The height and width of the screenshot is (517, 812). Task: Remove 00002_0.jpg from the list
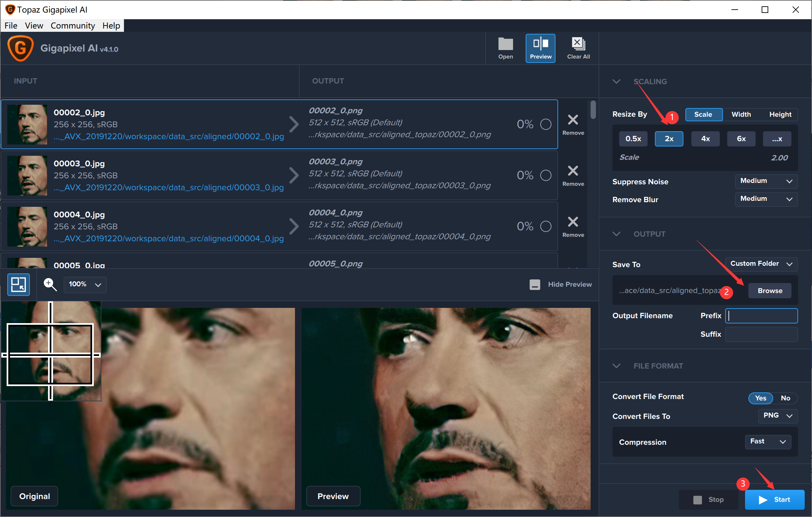[x=573, y=124]
